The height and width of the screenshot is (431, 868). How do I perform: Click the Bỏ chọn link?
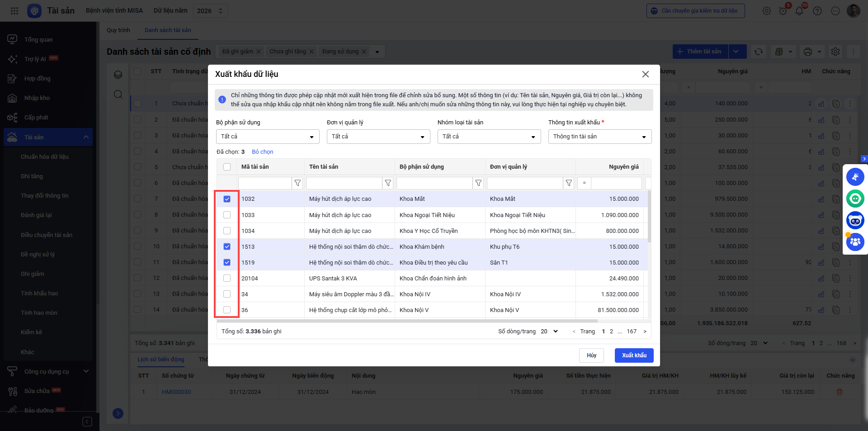click(x=262, y=152)
